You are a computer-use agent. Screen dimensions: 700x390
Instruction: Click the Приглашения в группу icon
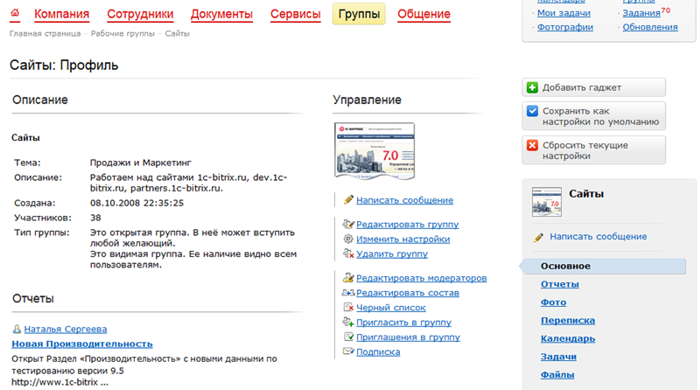[348, 337]
